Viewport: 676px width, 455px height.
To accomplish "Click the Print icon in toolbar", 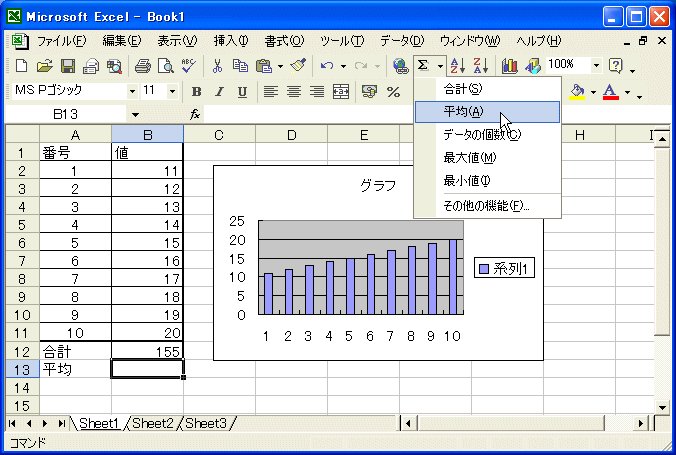I will pyautogui.click(x=142, y=66).
